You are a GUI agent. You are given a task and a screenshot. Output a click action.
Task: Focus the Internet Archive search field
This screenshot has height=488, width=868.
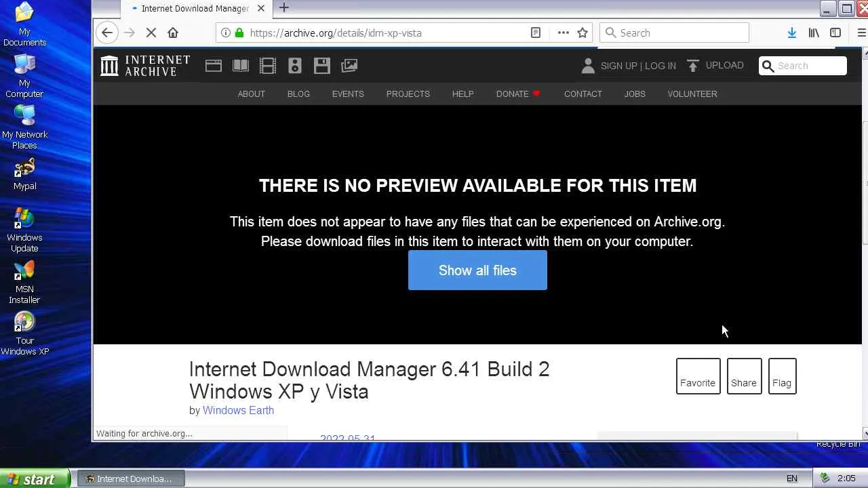(x=803, y=66)
